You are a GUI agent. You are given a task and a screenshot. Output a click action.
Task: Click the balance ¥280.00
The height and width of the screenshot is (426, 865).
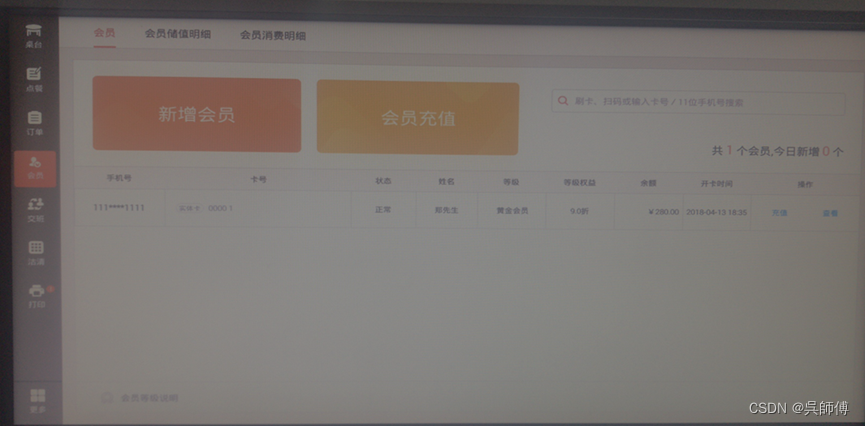click(x=664, y=212)
